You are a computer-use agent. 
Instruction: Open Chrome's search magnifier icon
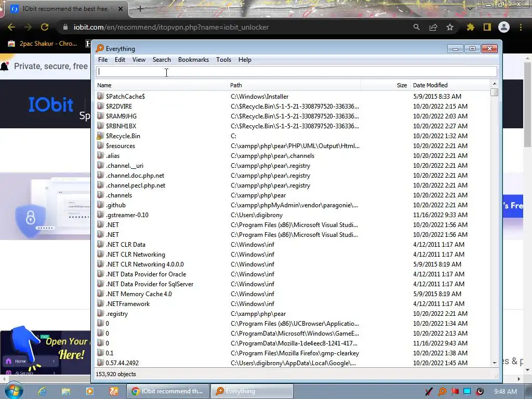click(x=416, y=27)
